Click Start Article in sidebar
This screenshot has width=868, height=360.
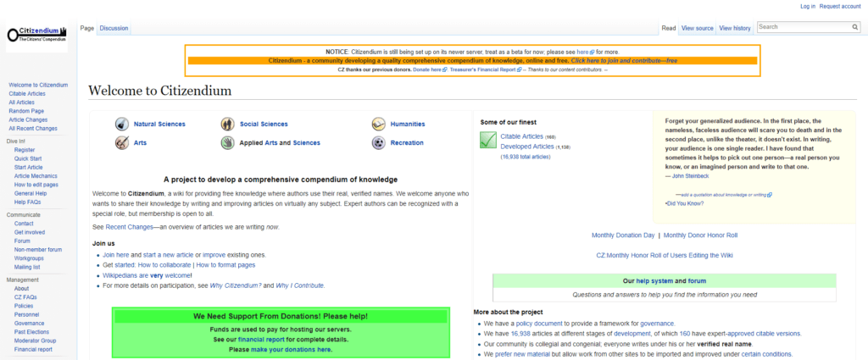(x=28, y=168)
